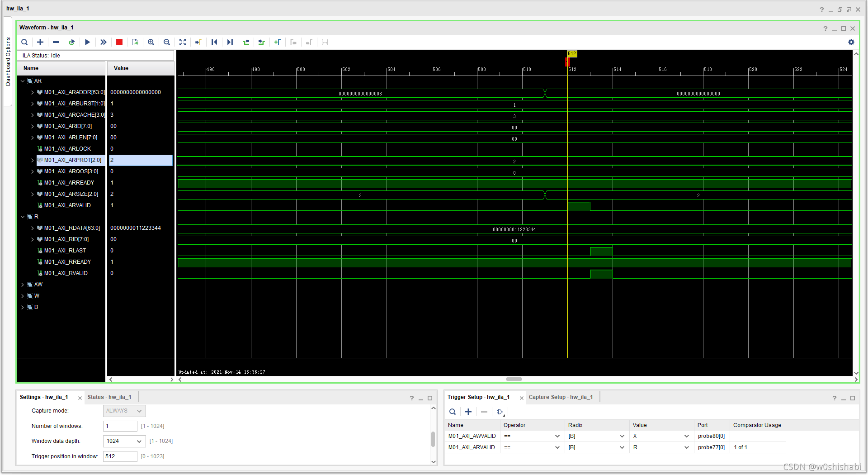
Task: Stop the trigger with the red square
Action: pyautogui.click(x=119, y=42)
